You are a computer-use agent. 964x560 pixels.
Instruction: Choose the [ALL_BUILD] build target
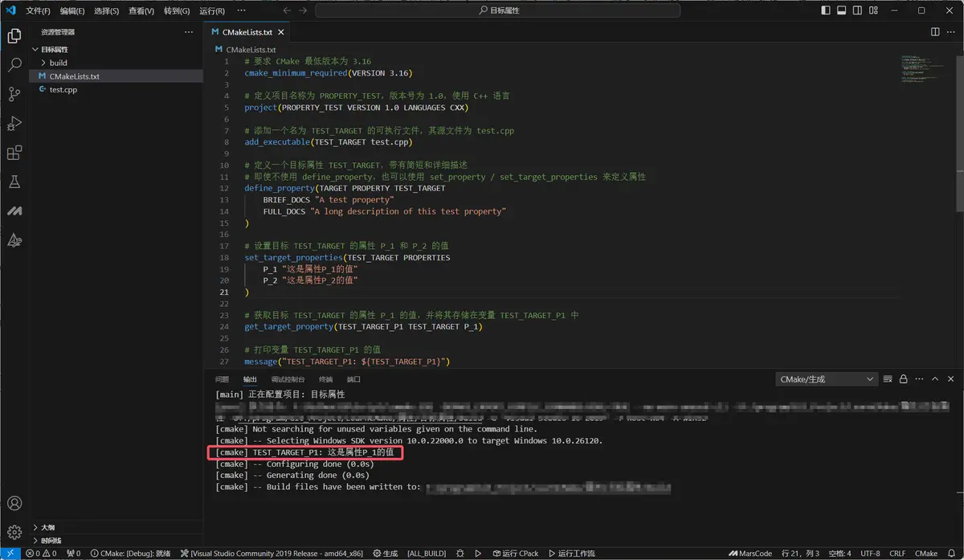(x=427, y=554)
